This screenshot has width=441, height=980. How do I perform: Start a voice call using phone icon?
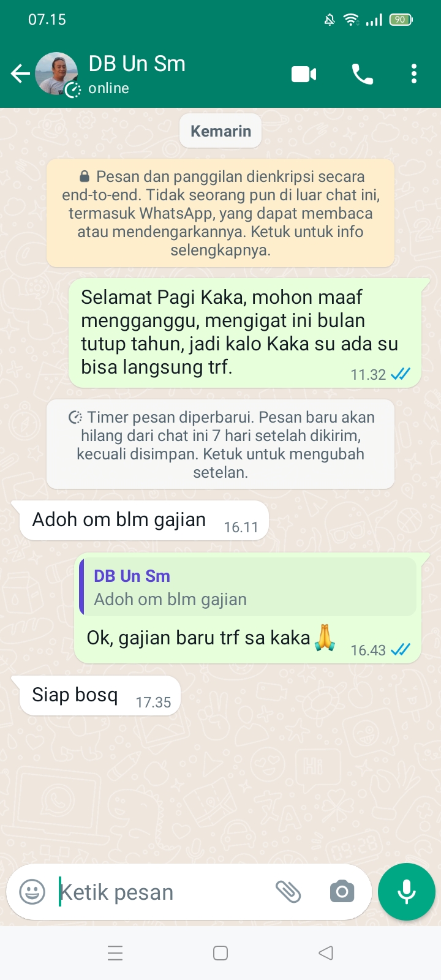point(363,74)
